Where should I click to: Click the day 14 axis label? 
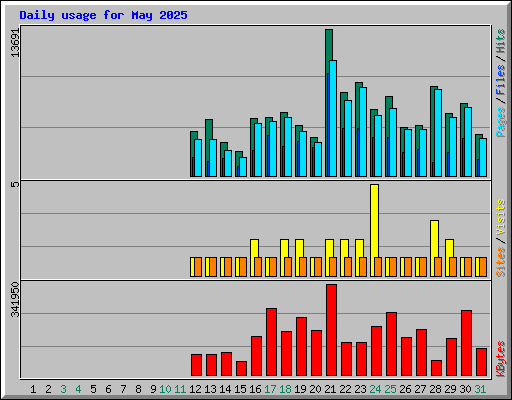coord(225,389)
